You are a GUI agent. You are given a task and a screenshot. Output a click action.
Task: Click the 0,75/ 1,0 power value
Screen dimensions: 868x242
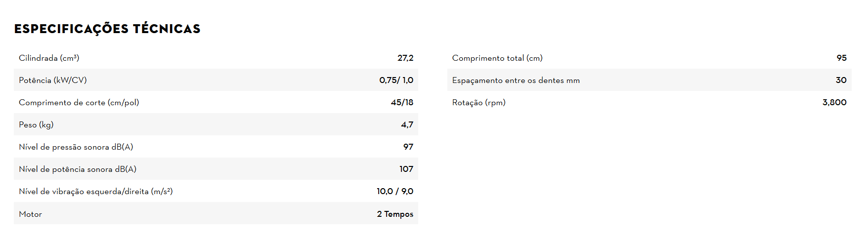click(396, 80)
